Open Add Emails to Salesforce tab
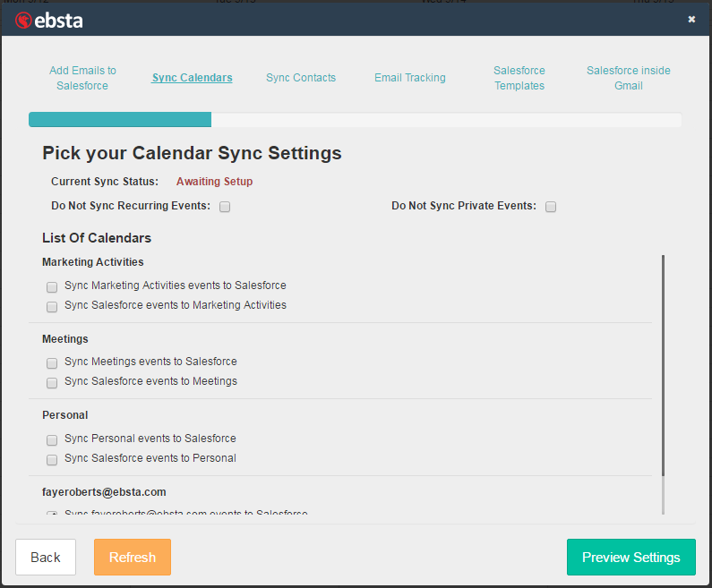 tap(82, 78)
